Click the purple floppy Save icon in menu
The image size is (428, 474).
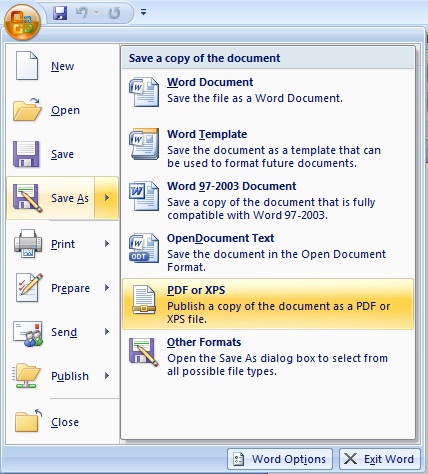coord(26,154)
